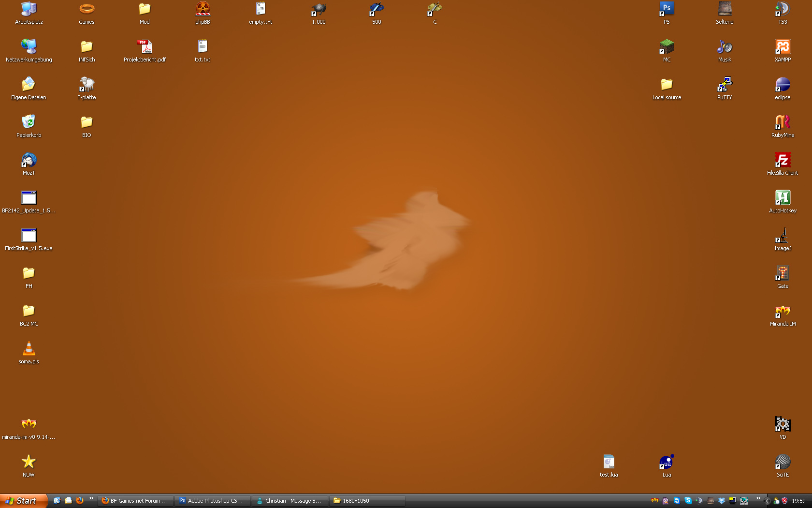The image size is (812, 508).
Task: Click Security Center red shield tray icon
Action: [784, 501]
